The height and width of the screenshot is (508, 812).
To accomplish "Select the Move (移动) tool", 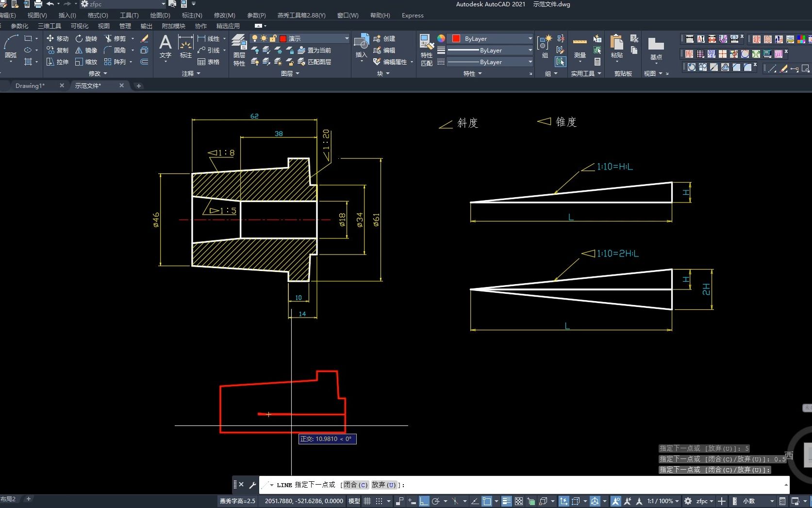I will [58, 38].
